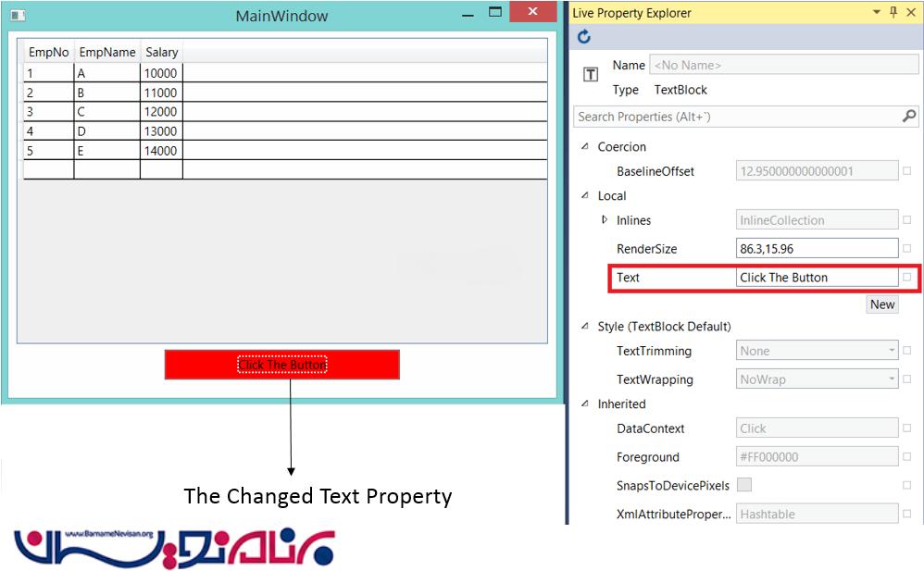Click the red Click The Button button
The width and height of the screenshot is (924, 571).
tap(282, 365)
